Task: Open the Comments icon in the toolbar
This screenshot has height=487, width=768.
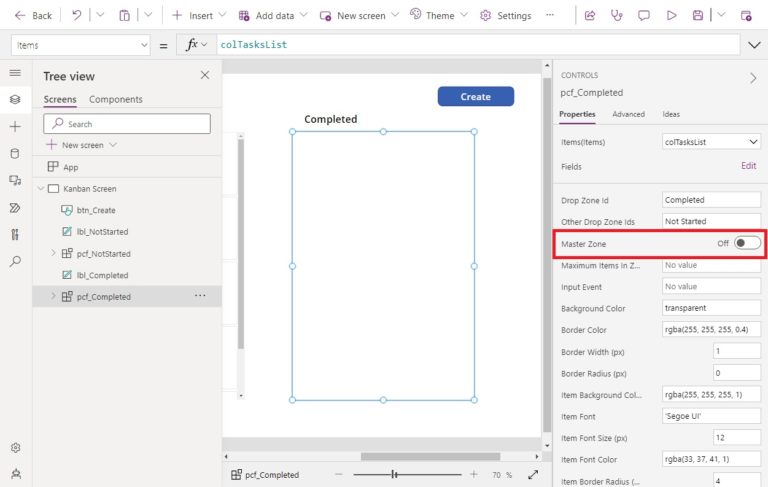Action: pyautogui.click(x=644, y=16)
